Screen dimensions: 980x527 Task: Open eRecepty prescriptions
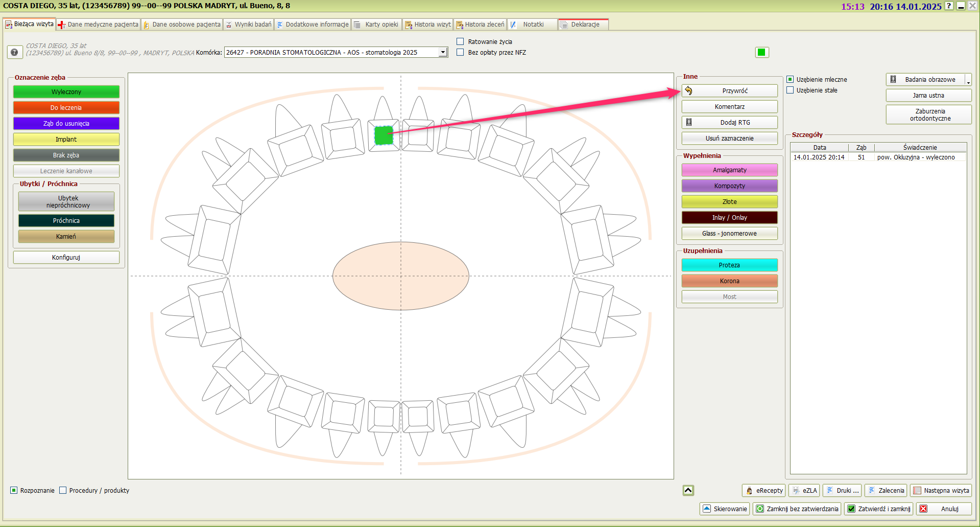[x=763, y=490]
